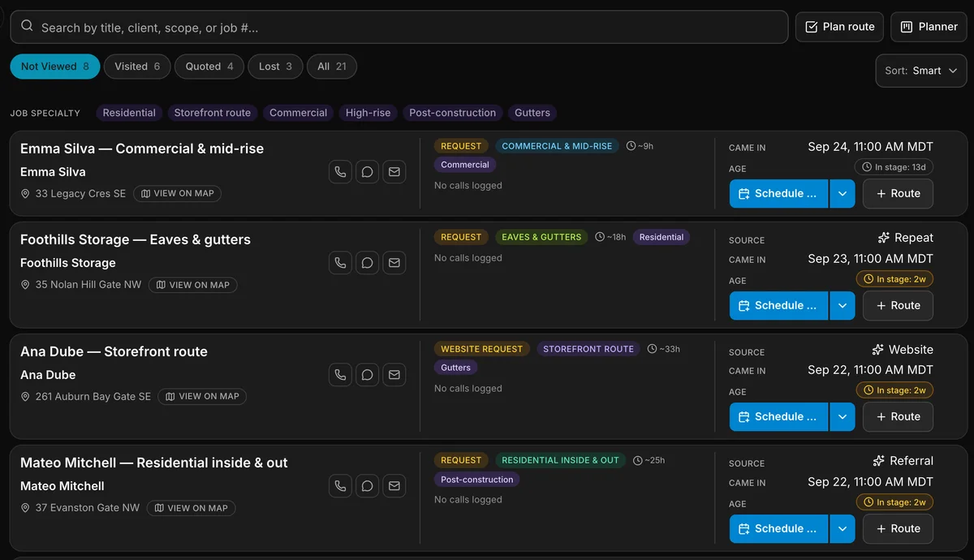View 261 Auburn Bay Gate SE on map
Viewport: 974px width, 560px height.
tap(202, 397)
